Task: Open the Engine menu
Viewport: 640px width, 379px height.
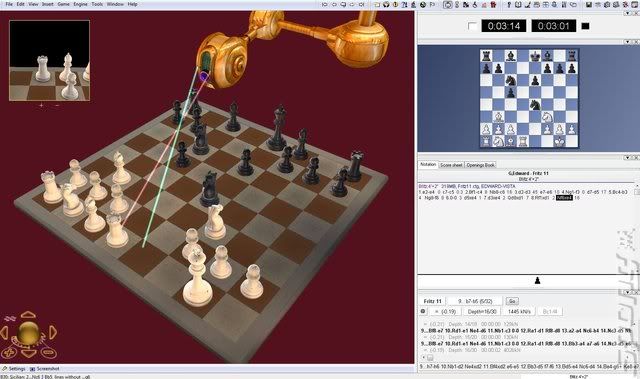Action: point(80,4)
